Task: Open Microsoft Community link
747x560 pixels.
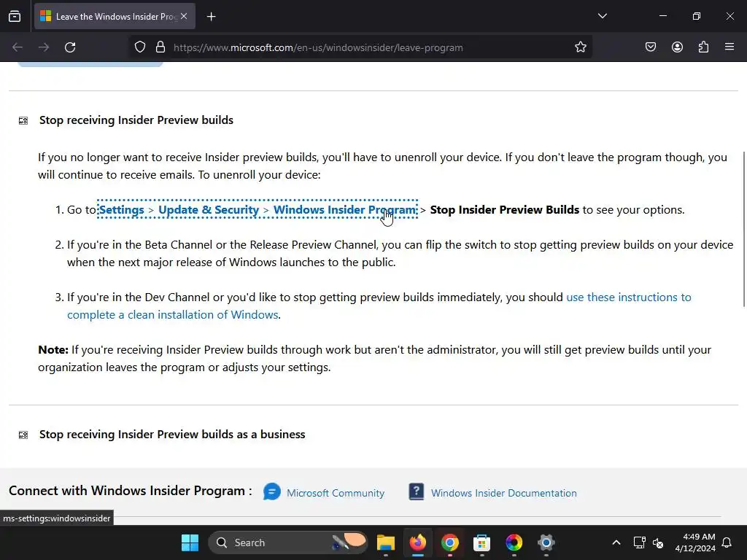Action: [x=336, y=493]
